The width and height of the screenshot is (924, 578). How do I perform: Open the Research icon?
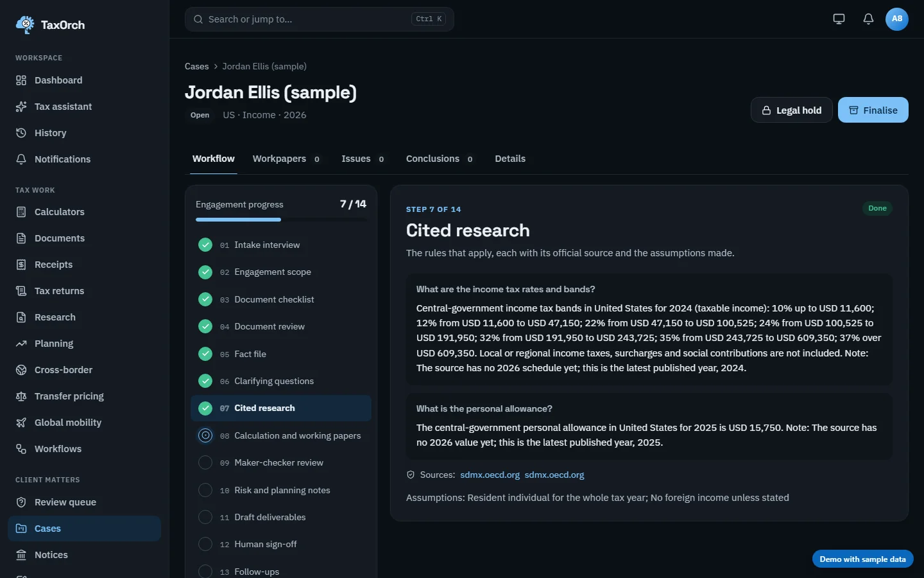[x=21, y=317]
